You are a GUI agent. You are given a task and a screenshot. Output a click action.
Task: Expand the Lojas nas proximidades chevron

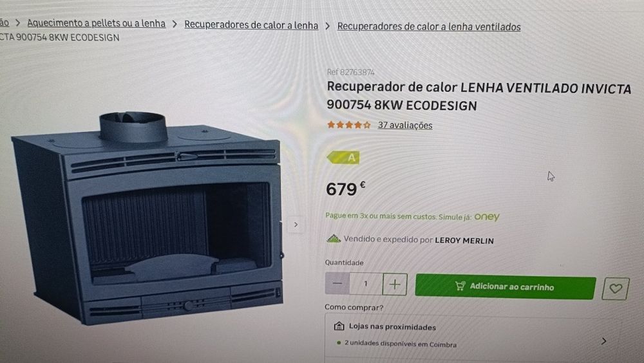tap(604, 341)
